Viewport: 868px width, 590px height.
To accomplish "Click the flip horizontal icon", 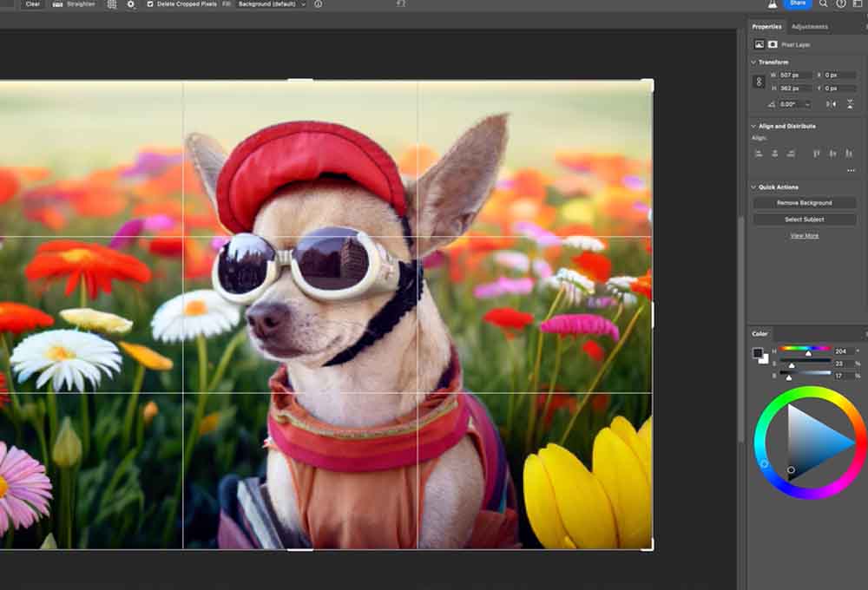I will tap(831, 104).
